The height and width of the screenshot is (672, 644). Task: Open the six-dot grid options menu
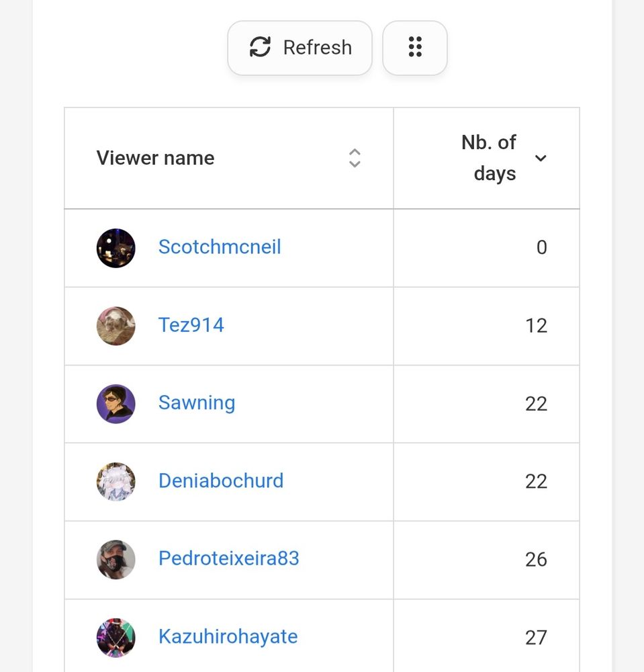415,48
